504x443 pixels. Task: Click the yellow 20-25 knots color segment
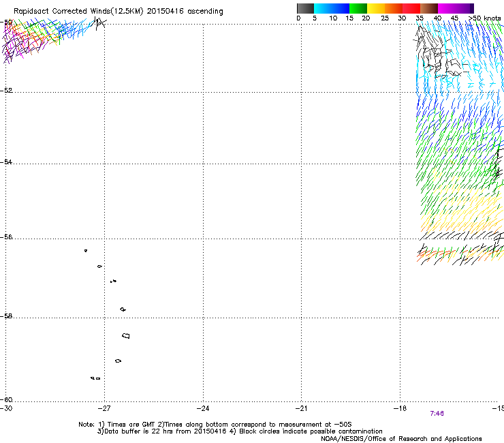376,8
